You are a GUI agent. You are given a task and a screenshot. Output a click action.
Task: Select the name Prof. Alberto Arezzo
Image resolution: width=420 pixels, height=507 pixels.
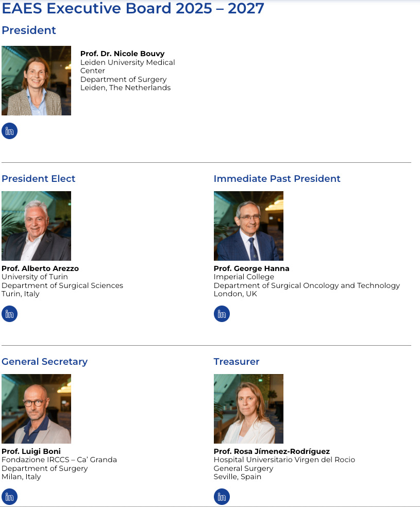pos(40,268)
